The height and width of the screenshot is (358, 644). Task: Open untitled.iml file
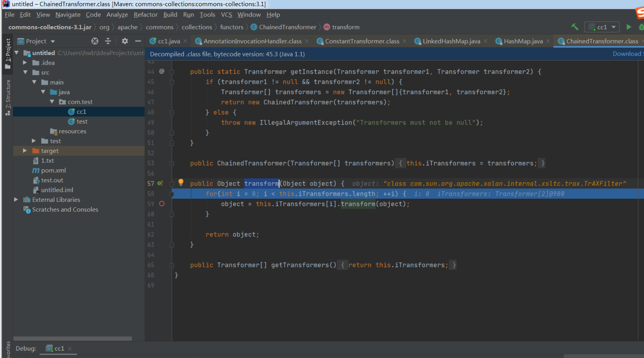click(x=53, y=190)
